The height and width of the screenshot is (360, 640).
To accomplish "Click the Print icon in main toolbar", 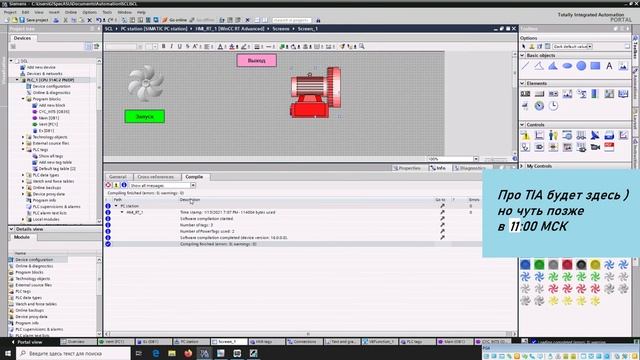I will point(56,20).
